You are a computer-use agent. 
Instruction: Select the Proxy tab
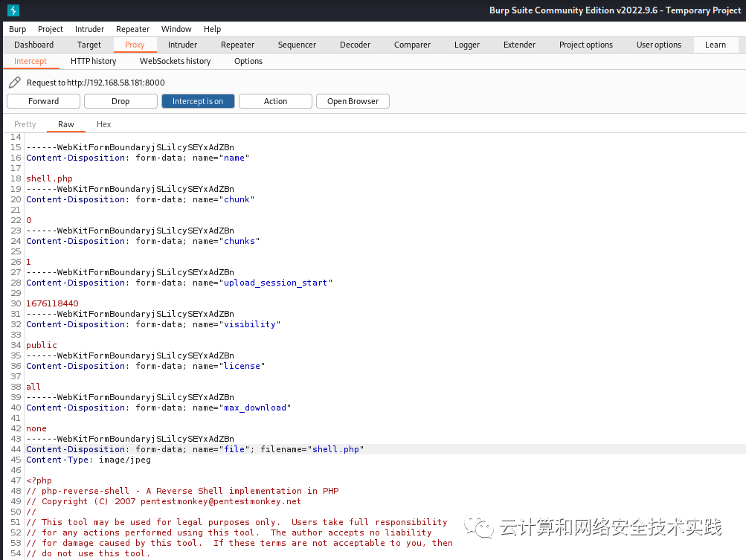[135, 45]
